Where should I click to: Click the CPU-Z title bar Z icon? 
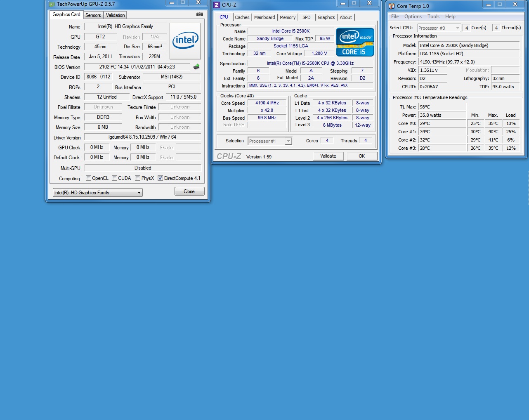coord(217,5)
